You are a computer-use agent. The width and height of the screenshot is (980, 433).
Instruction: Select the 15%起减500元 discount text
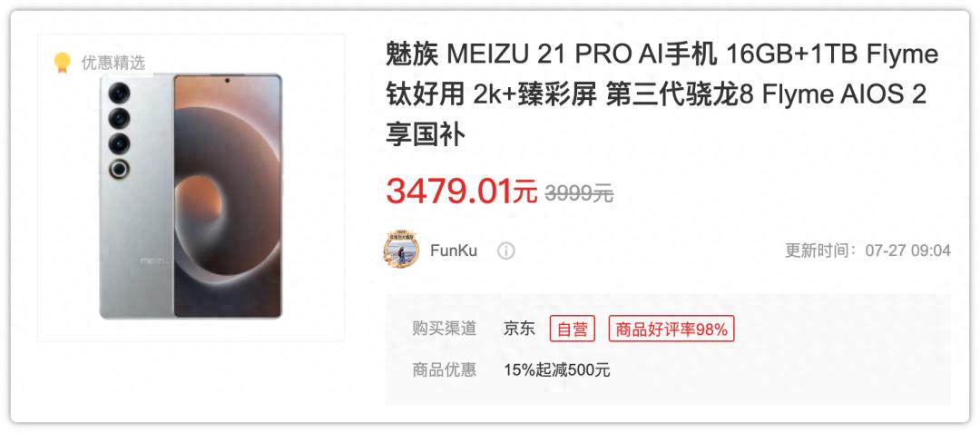coord(557,369)
